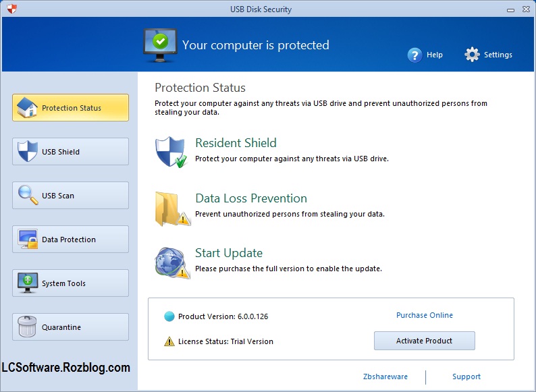Open the Resident Shield heading

click(236, 143)
